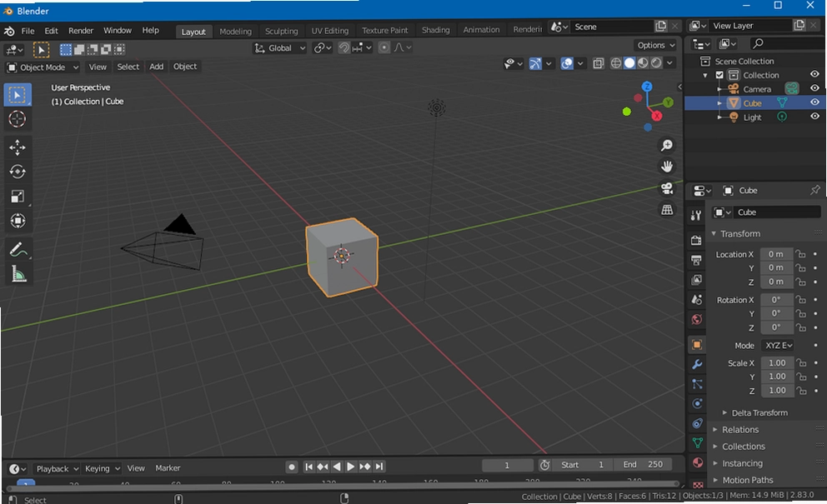This screenshot has height=504, width=827.
Task: Open the Global transform orientation dropdown
Action: [x=280, y=48]
